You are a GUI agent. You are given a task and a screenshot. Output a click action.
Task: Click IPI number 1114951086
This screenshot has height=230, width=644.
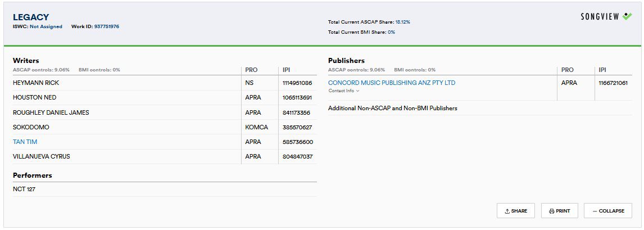tap(297, 83)
